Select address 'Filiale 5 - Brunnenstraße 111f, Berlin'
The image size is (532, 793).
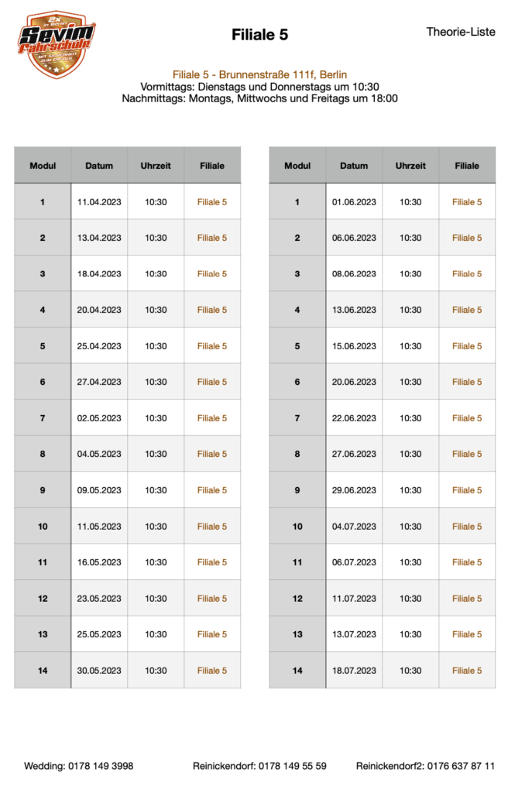[x=259, y=75]
